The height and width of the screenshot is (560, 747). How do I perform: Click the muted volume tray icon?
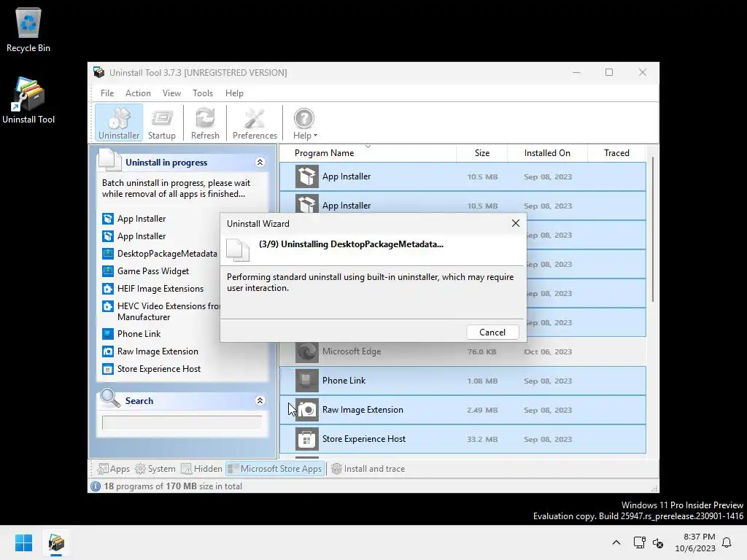tap(658, 542)
